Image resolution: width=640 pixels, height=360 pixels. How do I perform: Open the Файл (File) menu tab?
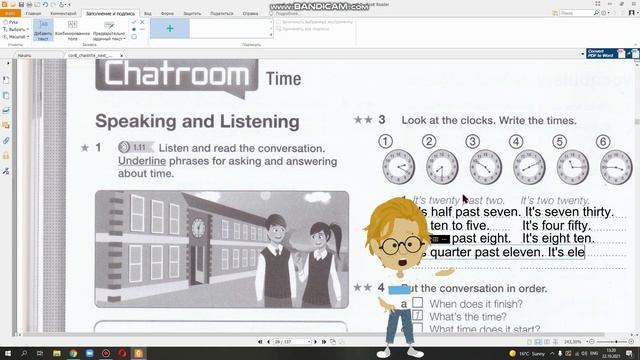10,13
